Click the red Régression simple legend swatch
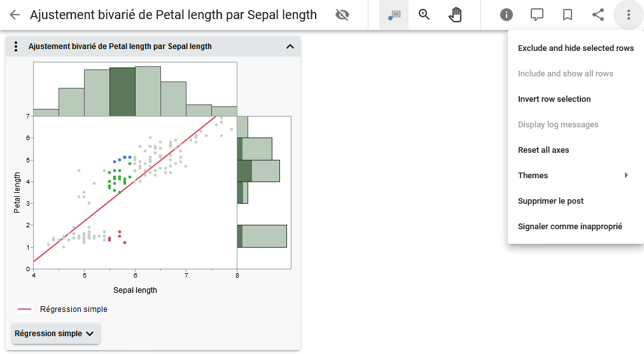The height and width of the screenshot is (354, 644). pyautogui.click(x=25, y=309)
